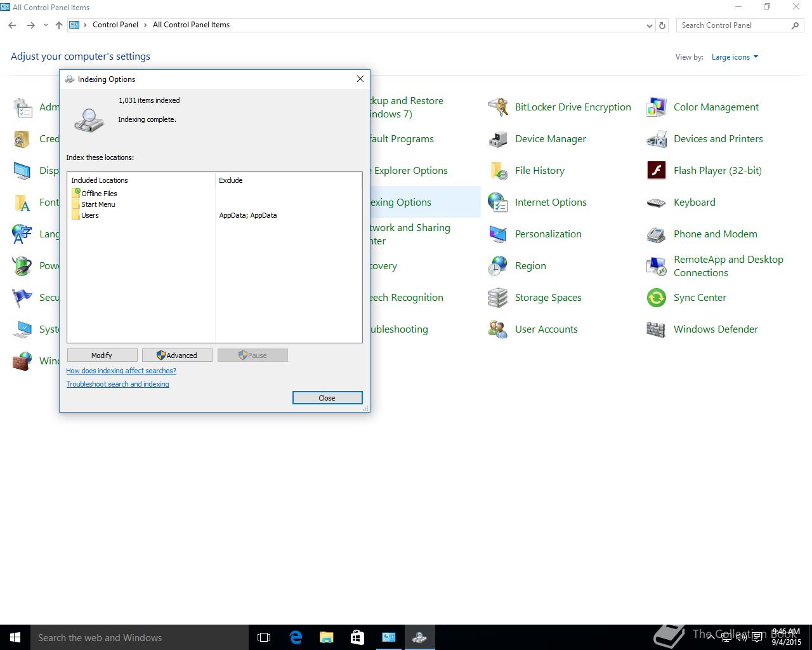Launch File History icon

click(x=498, y=171)
